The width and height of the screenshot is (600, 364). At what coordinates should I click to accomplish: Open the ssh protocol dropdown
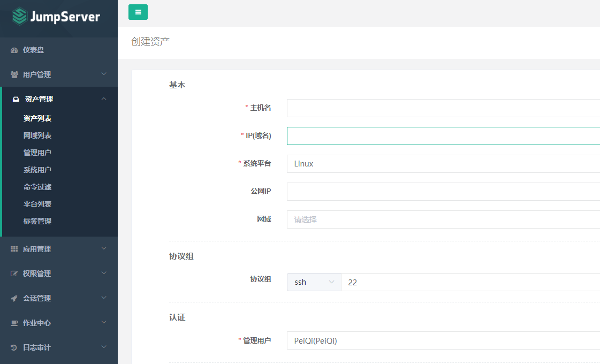pyautogui.click(x=314, y=282)
